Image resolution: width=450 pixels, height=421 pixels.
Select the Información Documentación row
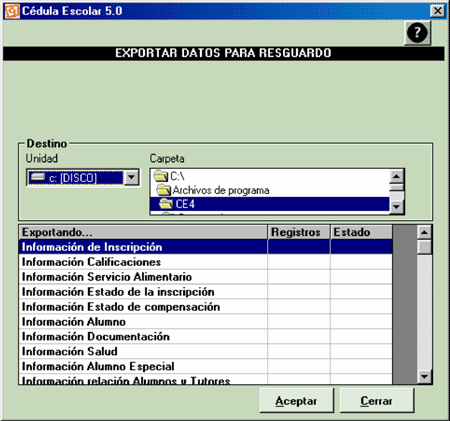tap(206, 337)
